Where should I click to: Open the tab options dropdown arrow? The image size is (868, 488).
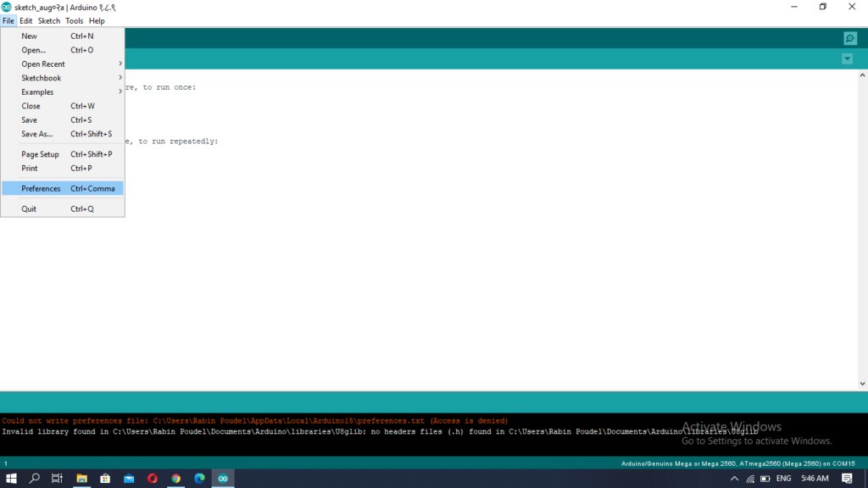tap(847, 58)
